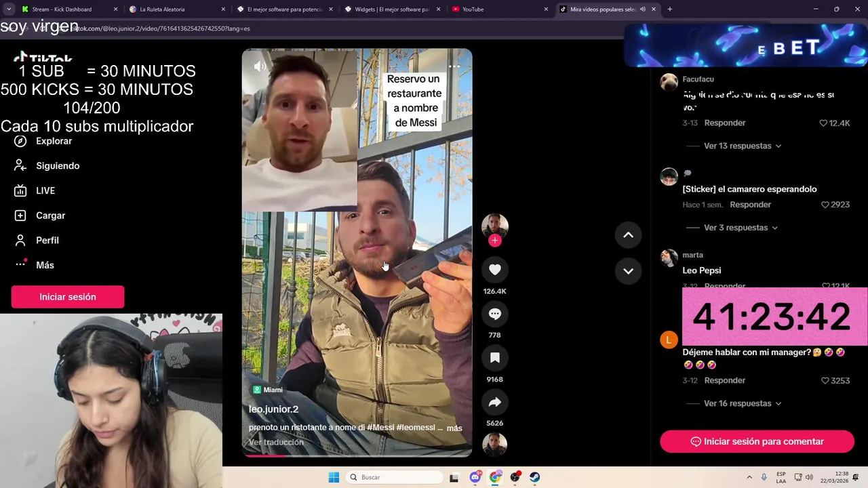Open Siguiendo in sidebar
The width and height of the screenshot is (868, 488).
[x=47, y=166]
